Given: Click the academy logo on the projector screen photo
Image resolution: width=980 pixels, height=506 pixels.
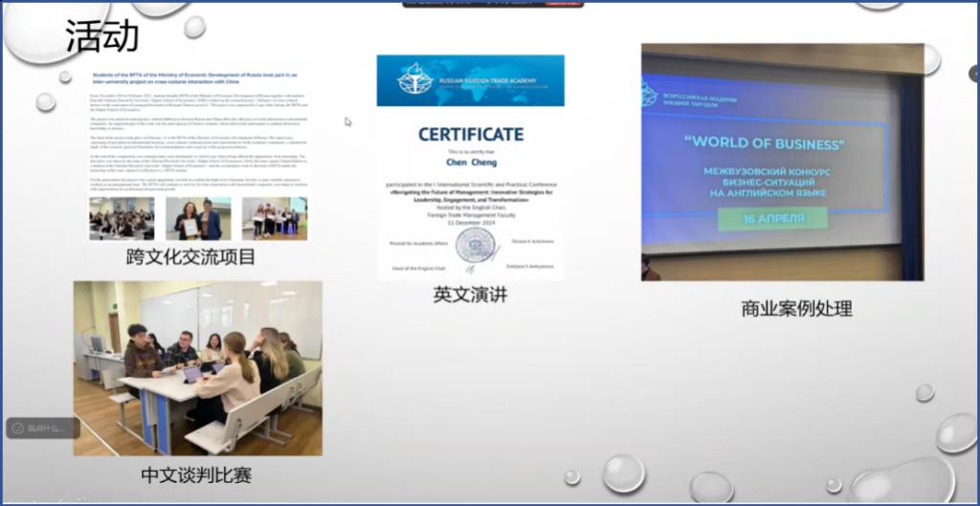Looking at the screenshot, I should 650,94.
